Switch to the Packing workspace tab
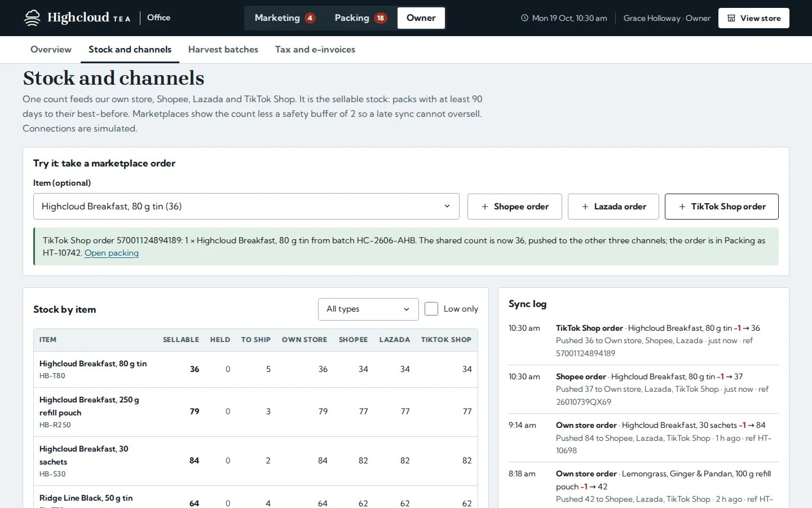812x508 pixels. 360,18
